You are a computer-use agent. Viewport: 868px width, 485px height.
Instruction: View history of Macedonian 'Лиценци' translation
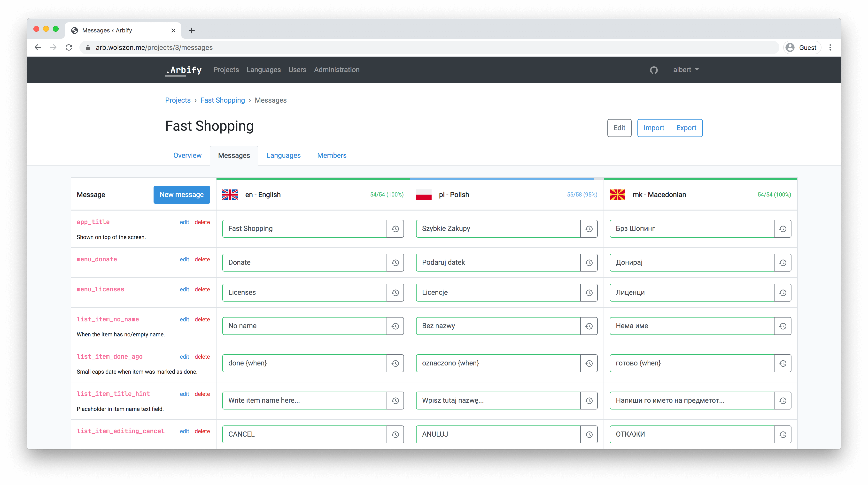pos(783,293)
